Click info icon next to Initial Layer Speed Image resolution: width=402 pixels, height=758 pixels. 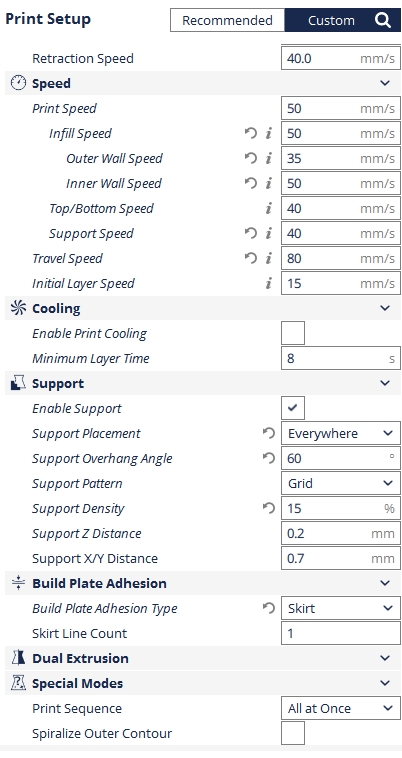pyautogui.click(x=269, y=284)
